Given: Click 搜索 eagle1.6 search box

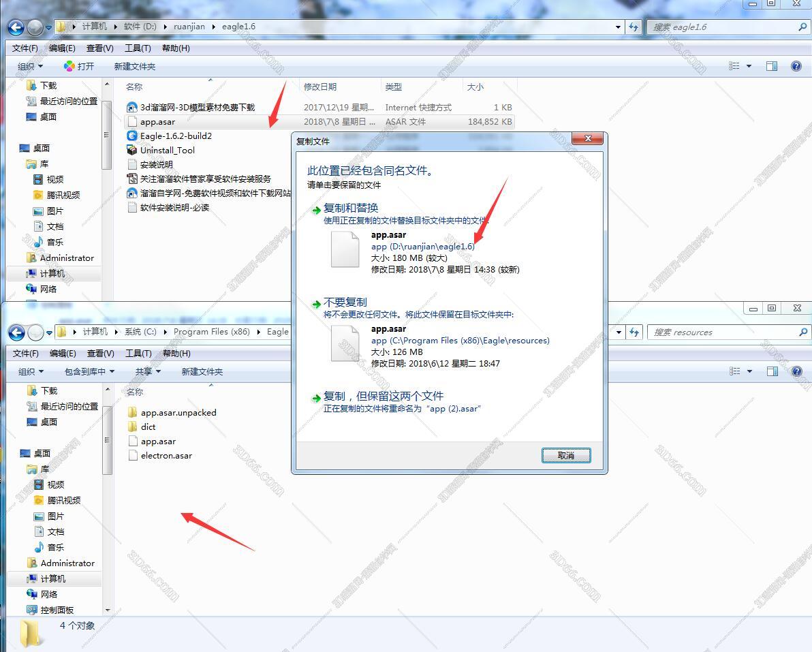Looking at the screenshot, I should click(728, 27).
